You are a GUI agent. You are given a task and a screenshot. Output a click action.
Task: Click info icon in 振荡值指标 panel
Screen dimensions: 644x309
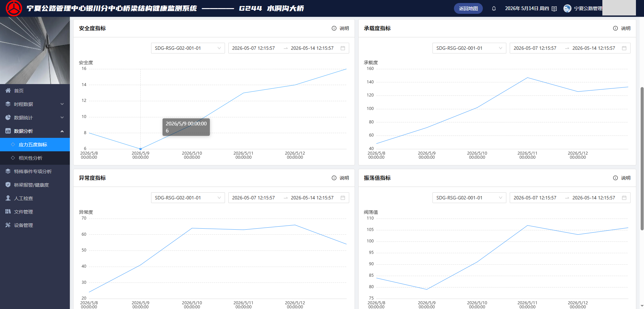[615, 178]
